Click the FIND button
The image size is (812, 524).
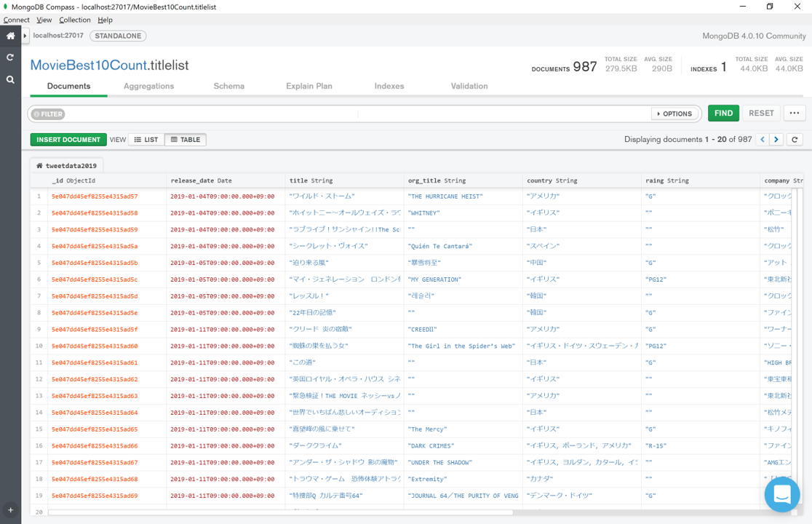tap(723, 114)
